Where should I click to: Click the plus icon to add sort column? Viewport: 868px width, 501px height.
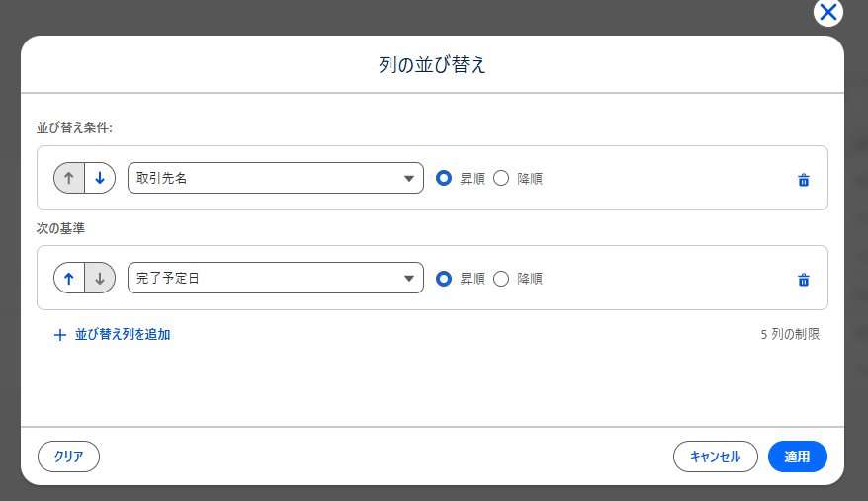[60, 335]
